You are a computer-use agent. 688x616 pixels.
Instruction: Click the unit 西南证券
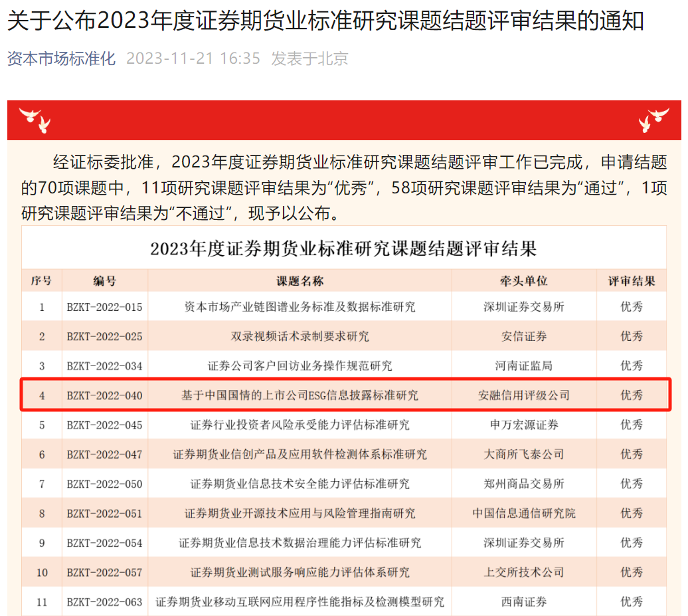[524, 601]
